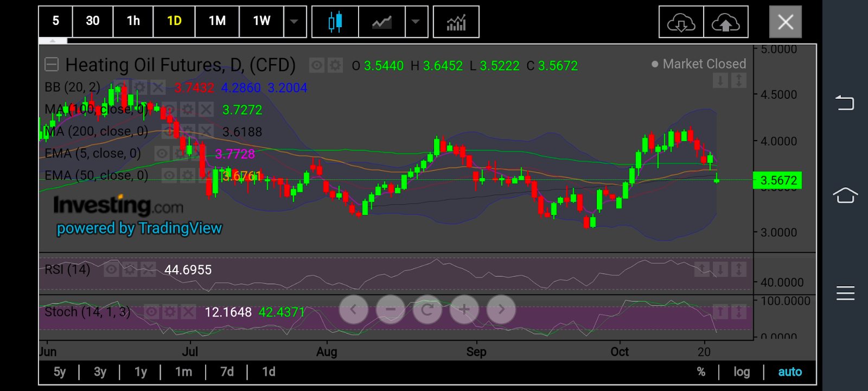Open candlestick chart style

coord(335,22)
